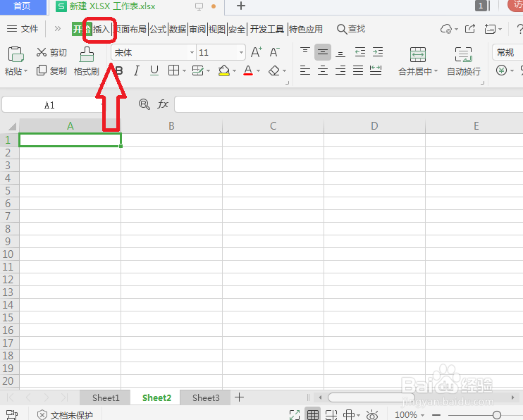Click the share icon in top right
Viewport: 523px width, 420px height.
point(470,29)
